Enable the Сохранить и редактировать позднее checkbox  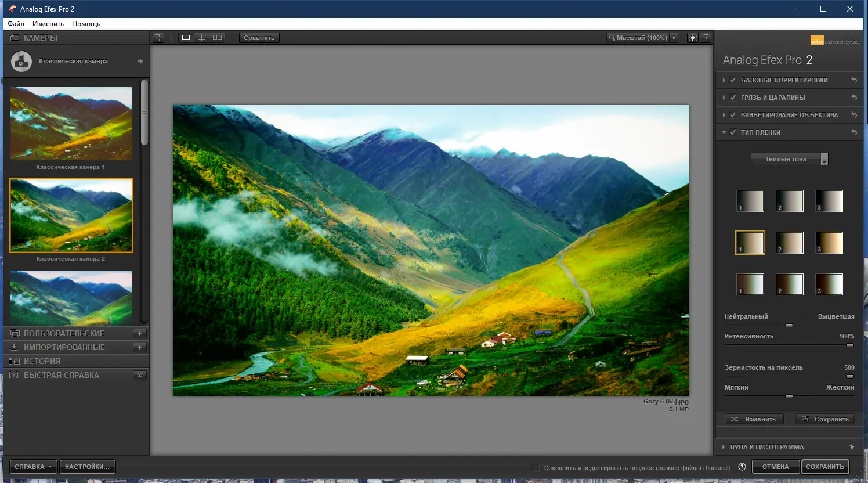(x=536, y=467)
